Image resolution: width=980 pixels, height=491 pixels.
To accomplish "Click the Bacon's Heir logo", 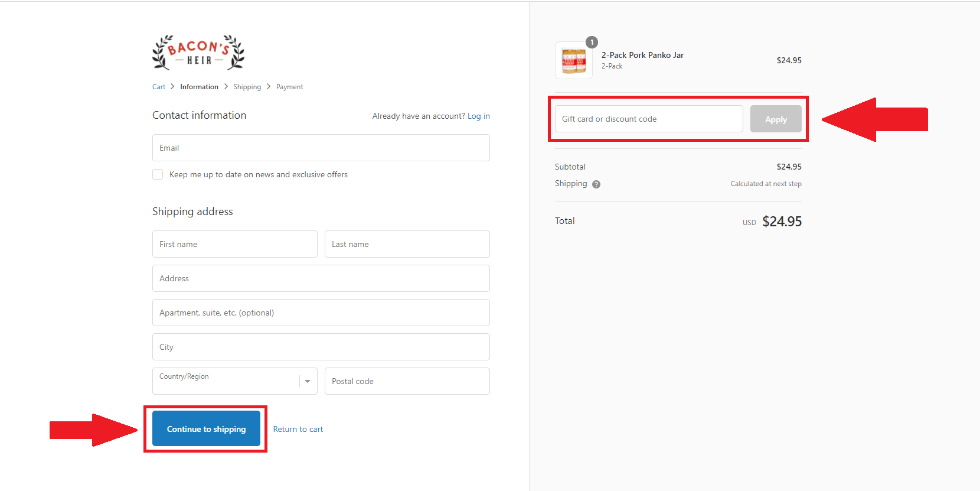I will click(x=198, y=53).
